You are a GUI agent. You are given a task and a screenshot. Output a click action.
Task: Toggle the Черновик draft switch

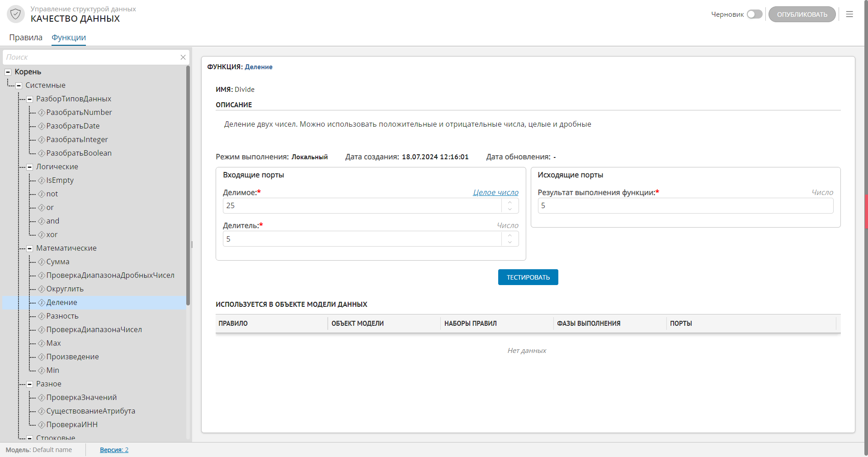tap(754, 14)
